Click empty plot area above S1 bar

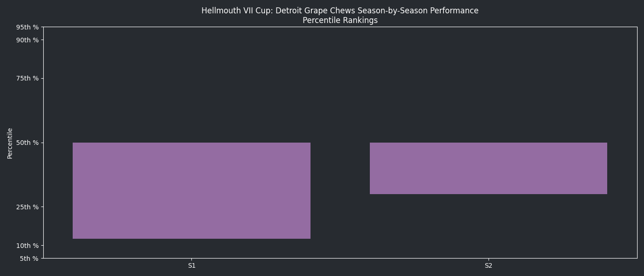(x=191, y=83)
